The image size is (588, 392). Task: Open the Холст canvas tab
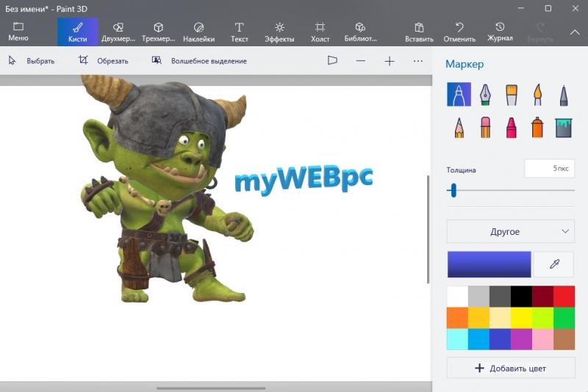tap(320, 32)
